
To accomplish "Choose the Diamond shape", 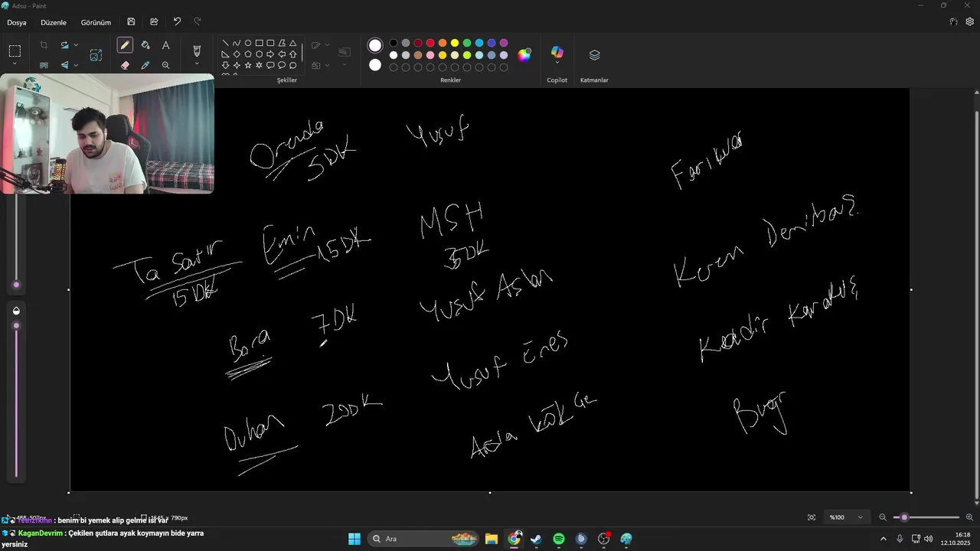I will coord(237,54).
